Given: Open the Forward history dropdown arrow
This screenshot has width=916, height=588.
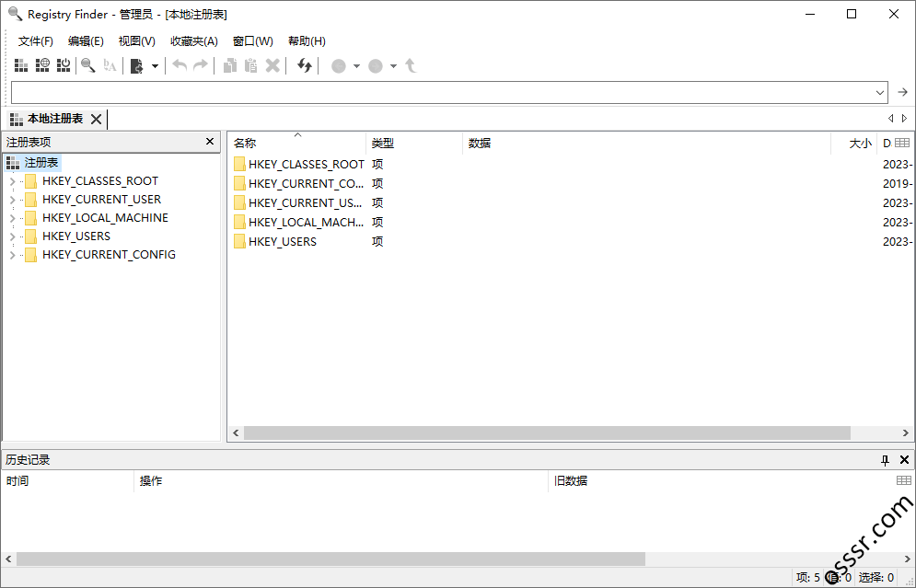Looking at the screenshot, I should pyautogui.click(x=394, y=66).
